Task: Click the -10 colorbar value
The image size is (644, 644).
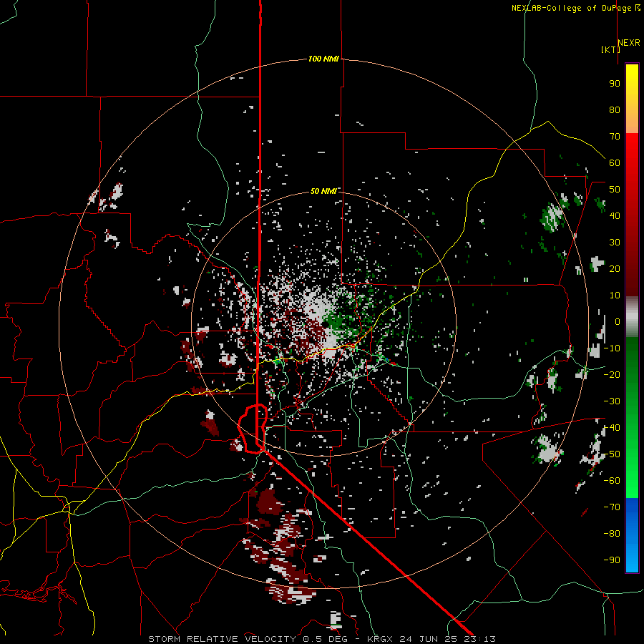Action: coord(613,348)
